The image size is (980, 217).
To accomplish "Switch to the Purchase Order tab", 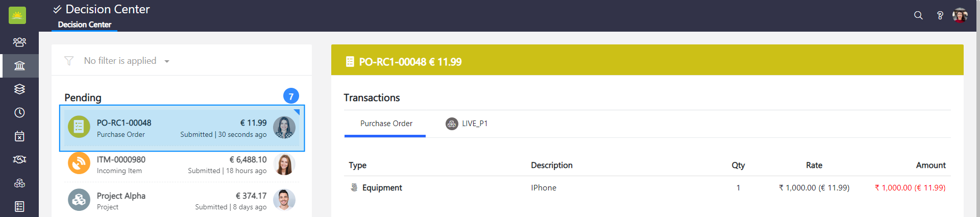I will 386,124.
